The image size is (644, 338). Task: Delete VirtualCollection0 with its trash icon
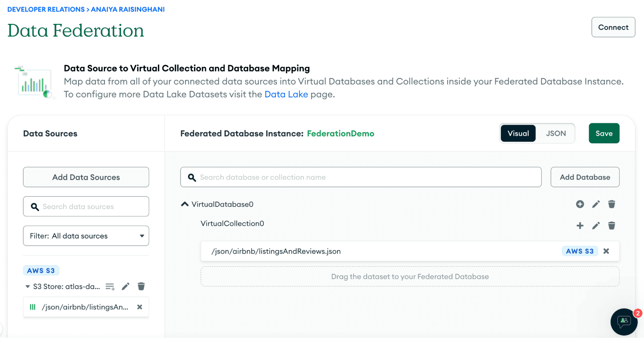(611, 226)
